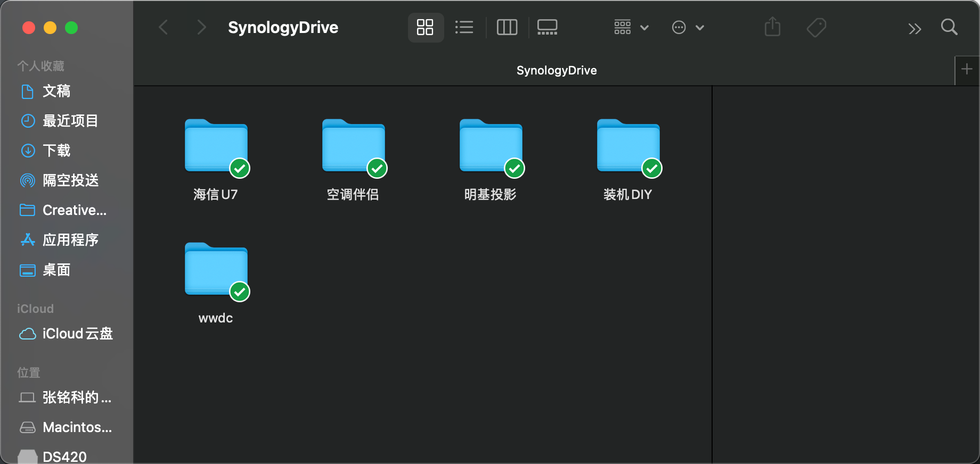Viewport: 980px width, 464px height.
Task: Click the Share toolbar icon
Action: (772, 27)
